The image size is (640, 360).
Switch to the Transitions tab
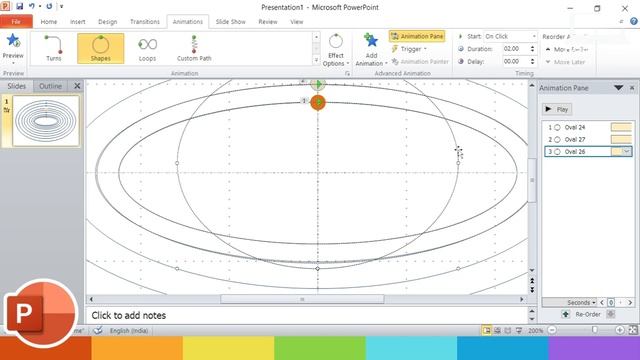[x=144, y=22]
